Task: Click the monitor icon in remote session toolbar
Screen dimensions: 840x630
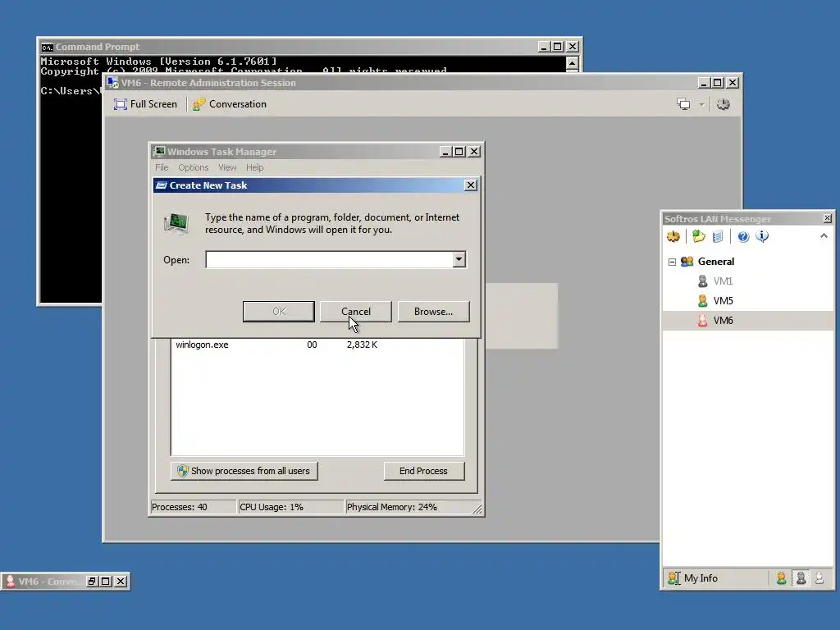Action: coord(683,104)
